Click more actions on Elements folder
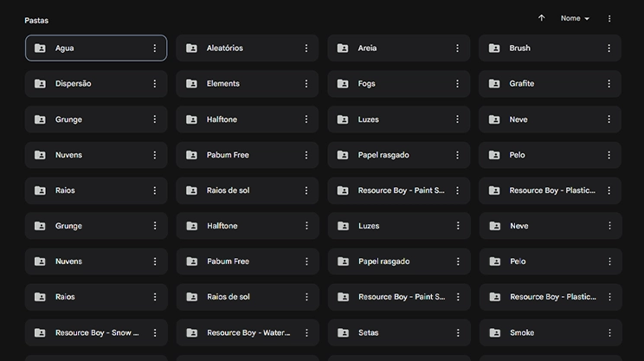The image size is (644, 361). [x=306, y=84]
